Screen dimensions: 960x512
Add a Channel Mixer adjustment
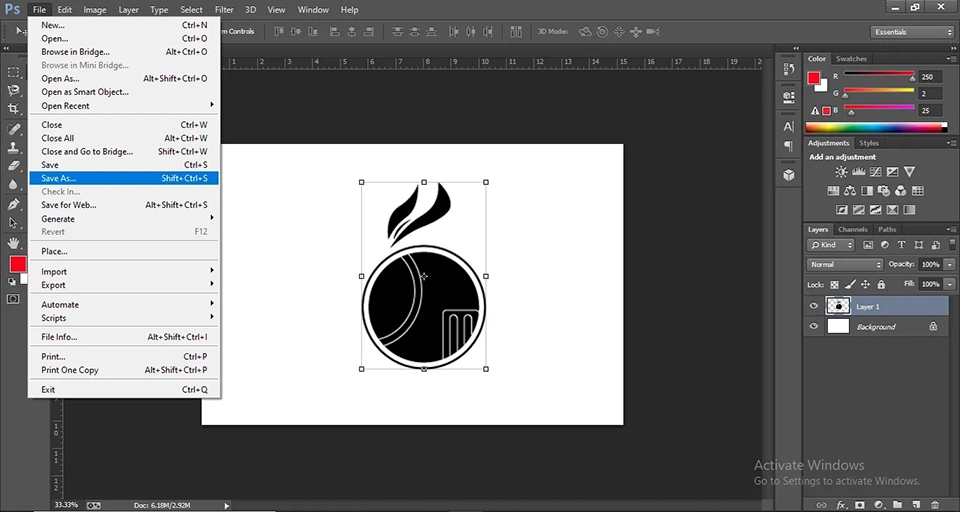point(900,190)
